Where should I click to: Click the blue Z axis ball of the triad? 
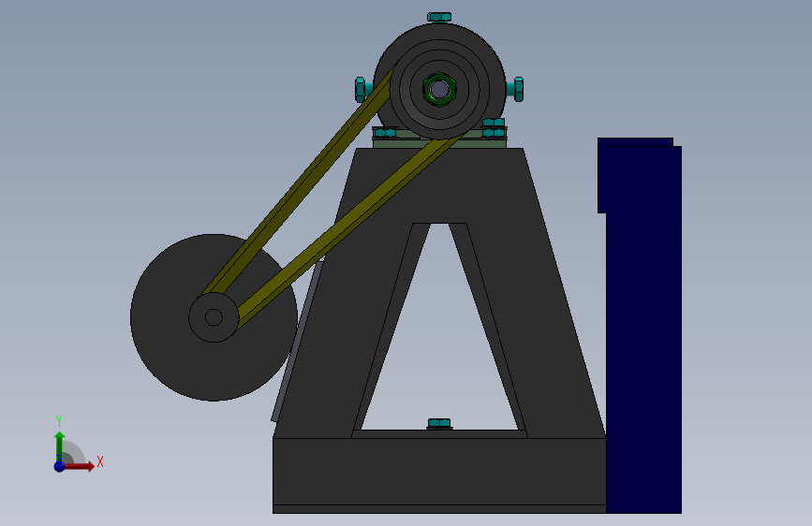(59, 466)
